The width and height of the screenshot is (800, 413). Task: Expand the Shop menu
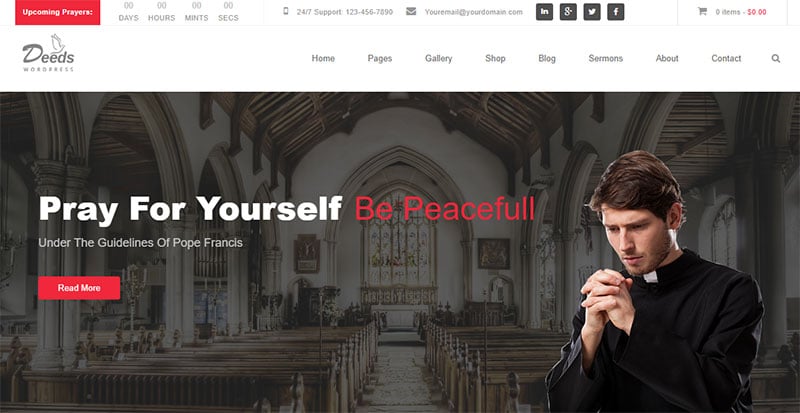click(x=495, y=59)
